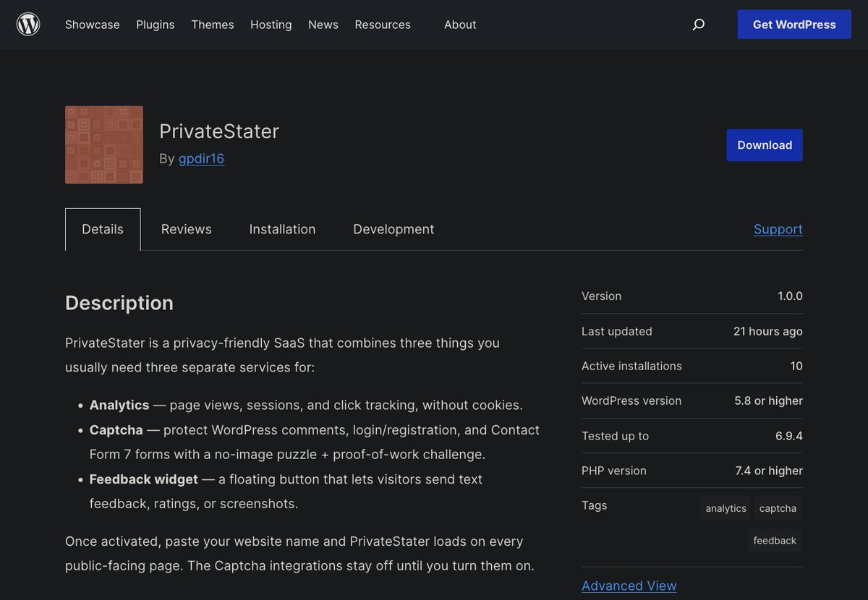Viewport: 868px width, 600px height.
Task: Switch to the Reviews tab
Action: coord(187,229)
